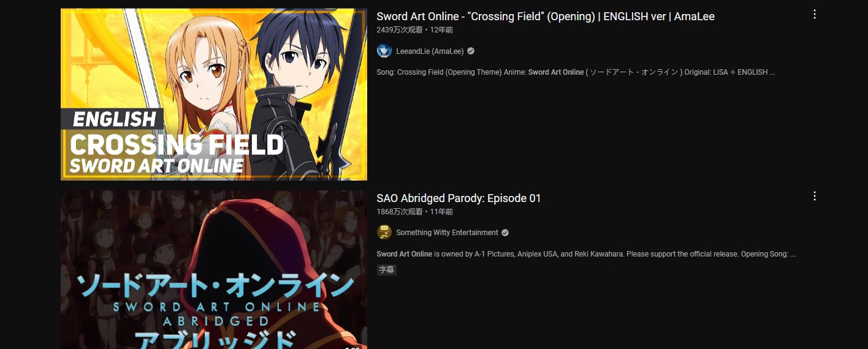The image size is (868, 349).
Task: Open more options for SAO Abridged Parody video
Action: click(x=815, y=196)
